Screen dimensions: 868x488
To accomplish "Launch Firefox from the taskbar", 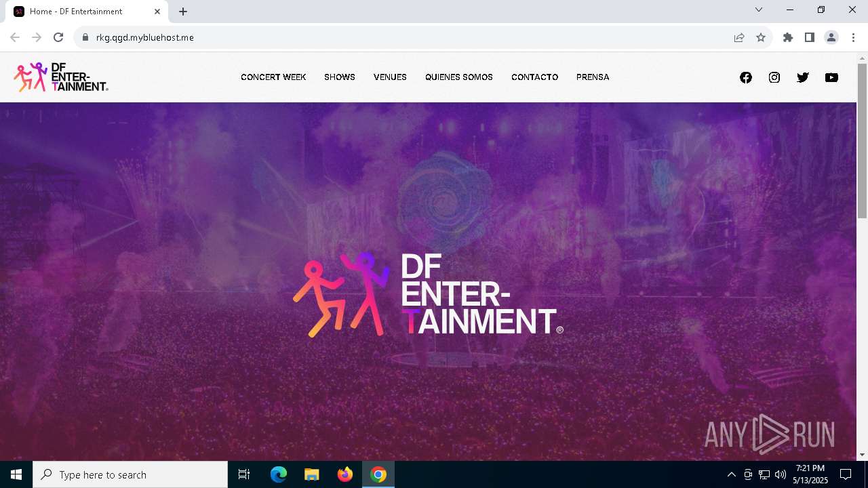I will (x=345, y=474).
